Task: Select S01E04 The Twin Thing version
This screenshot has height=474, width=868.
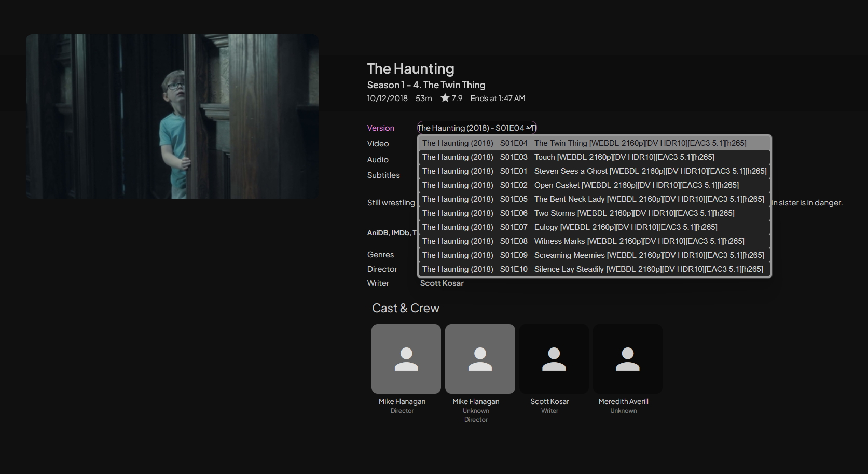Action: click(x=584, y=143)
